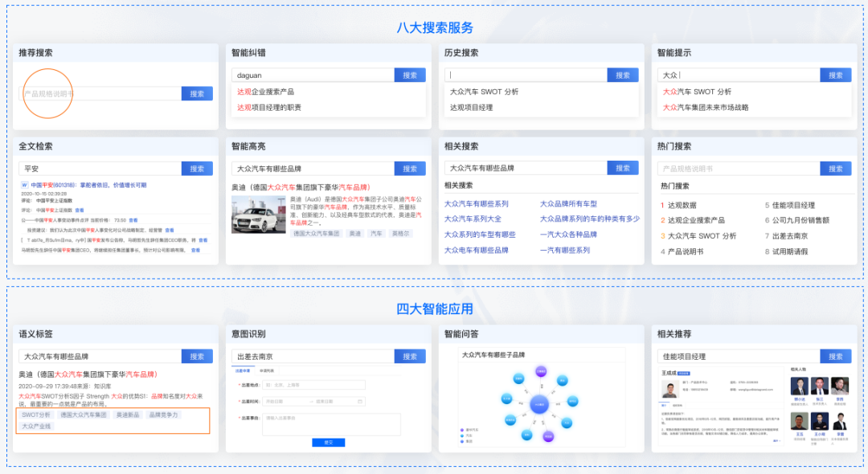Click hot search item 出差去南京
868x474 pixels.
click(790, 235)
